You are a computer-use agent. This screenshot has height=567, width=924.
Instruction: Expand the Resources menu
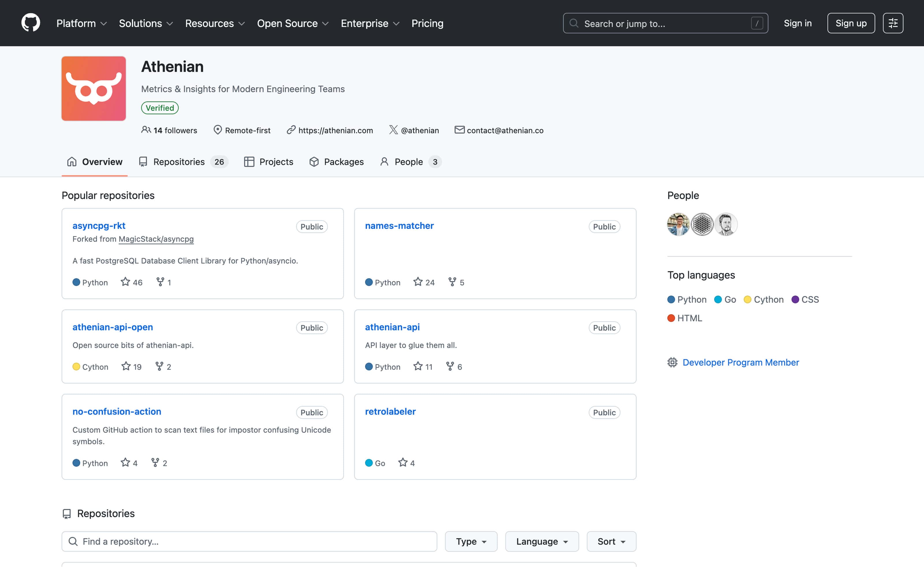[x=215, y=23]
